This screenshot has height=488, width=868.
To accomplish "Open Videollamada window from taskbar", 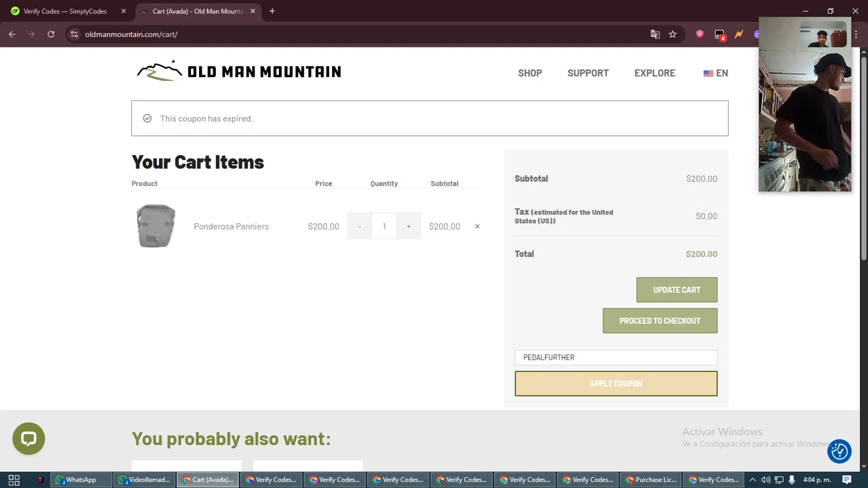I will pos(144,480).
